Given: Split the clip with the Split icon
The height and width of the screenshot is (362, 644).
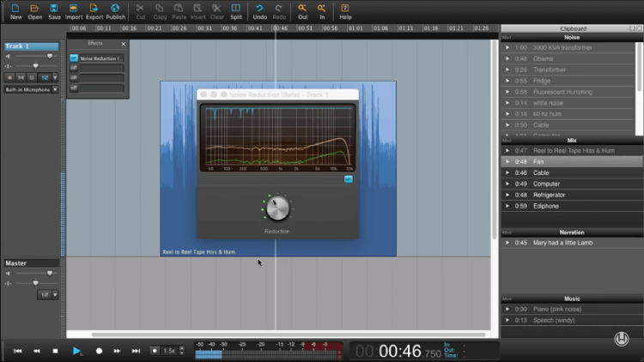Looking at the screenshot, I should point(236,11).
